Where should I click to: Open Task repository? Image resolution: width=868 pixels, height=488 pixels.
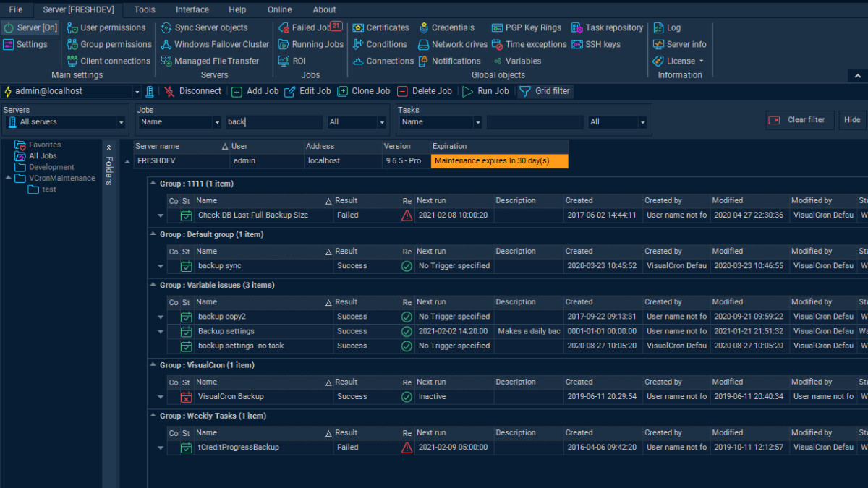[x=607, y=27]
